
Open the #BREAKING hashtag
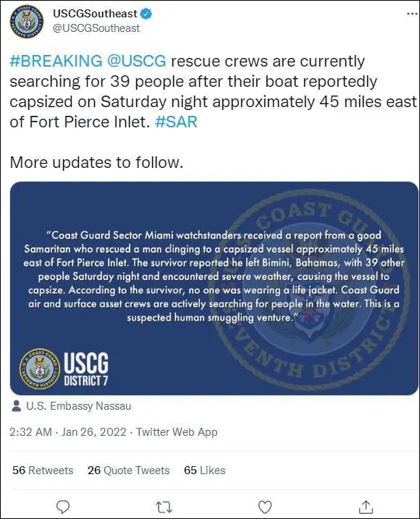(56, 62)
